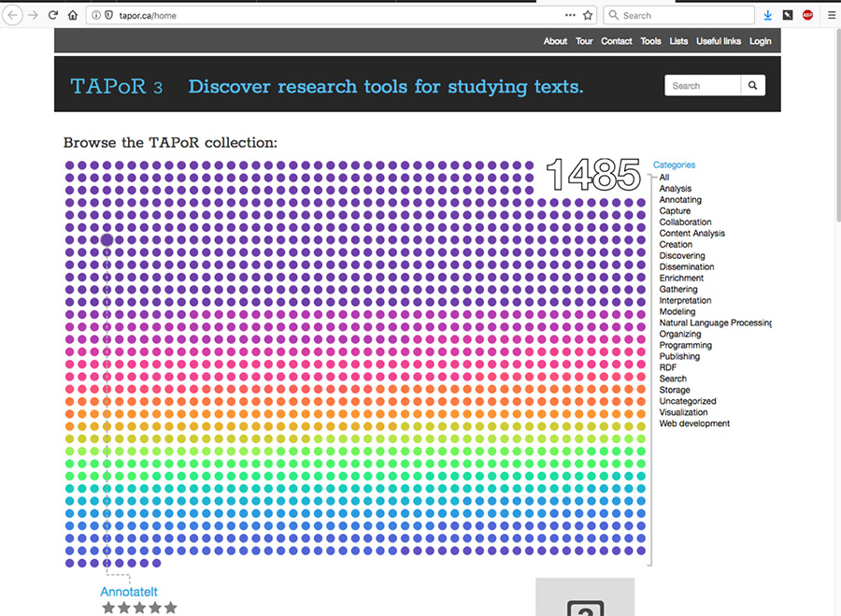Screen dimensions: 841x616
Task: Click the black square extension icon
Action: click(788, 15)
